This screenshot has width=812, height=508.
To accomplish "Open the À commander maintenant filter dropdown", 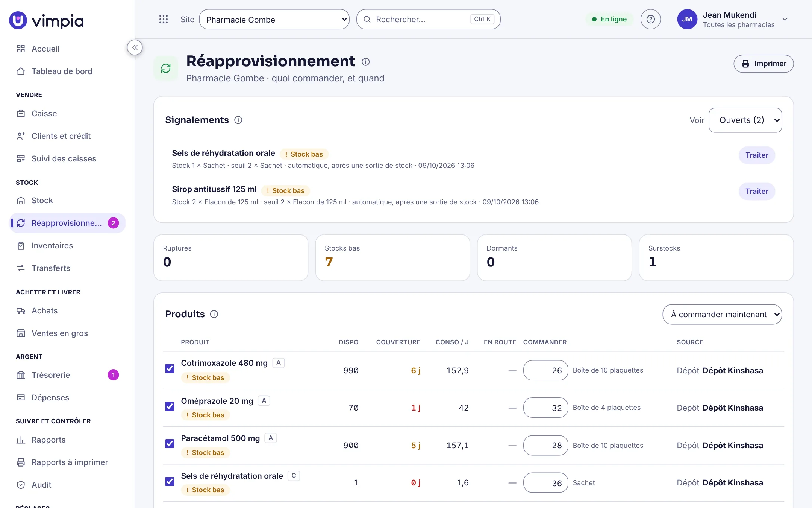I will coord(722,314).
